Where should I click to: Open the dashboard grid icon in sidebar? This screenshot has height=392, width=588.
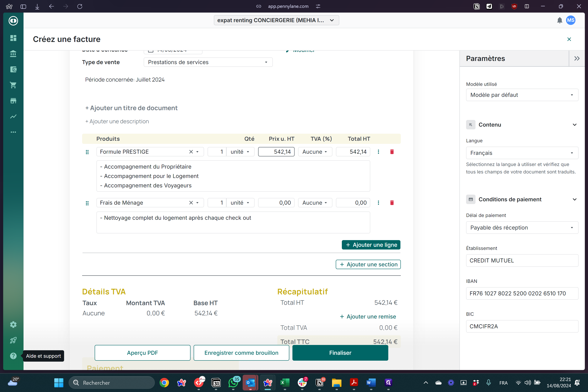13,38
